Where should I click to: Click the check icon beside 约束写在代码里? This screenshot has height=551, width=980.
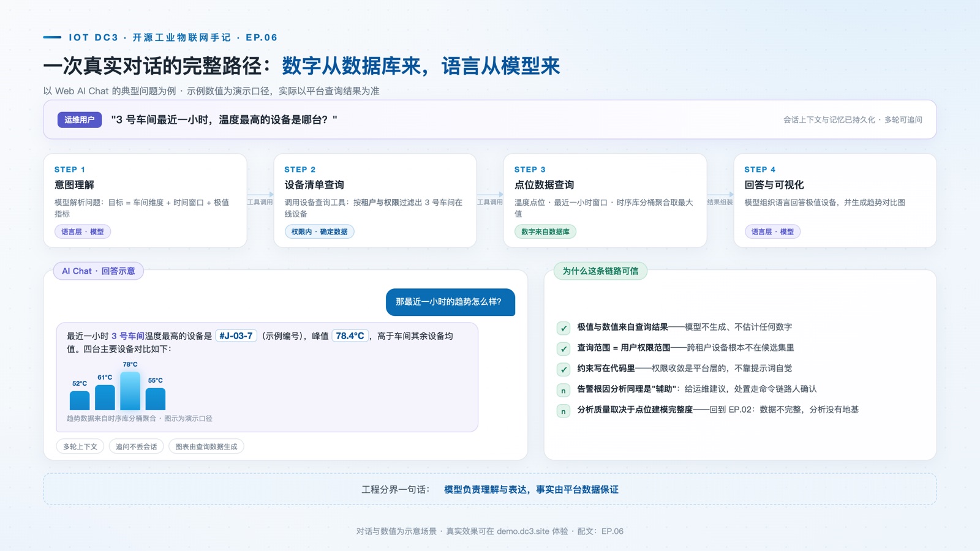[x=563, y=369]
